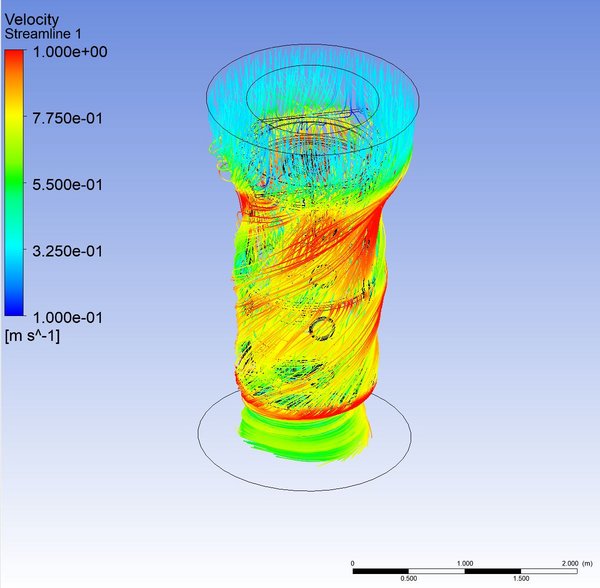Screen dimensions: 600x588
Task: Click the 2.000 (m) ruler label
Action: (577, 564)
